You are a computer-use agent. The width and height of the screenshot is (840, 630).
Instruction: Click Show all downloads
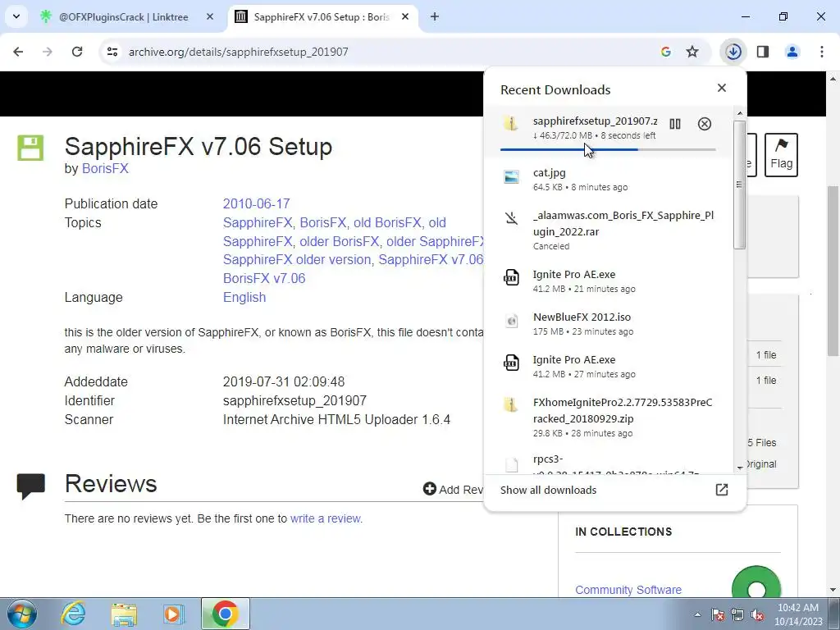tap(548, 490)
